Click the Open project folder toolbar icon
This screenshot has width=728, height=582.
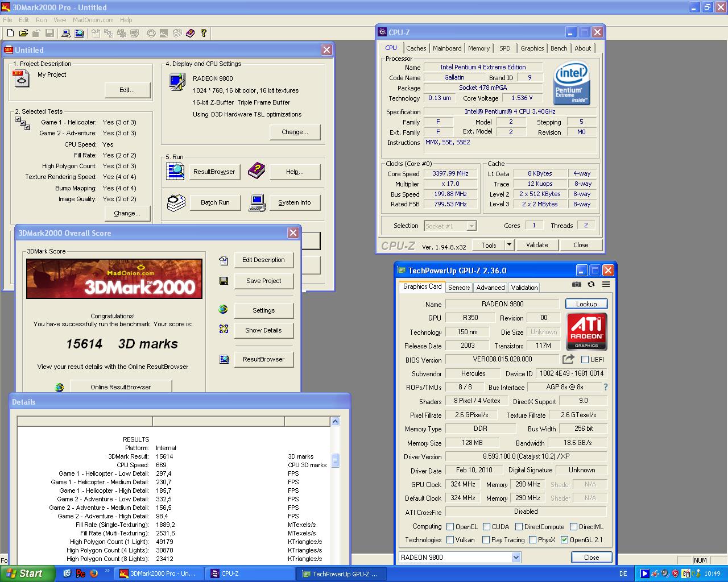[23, 33]
